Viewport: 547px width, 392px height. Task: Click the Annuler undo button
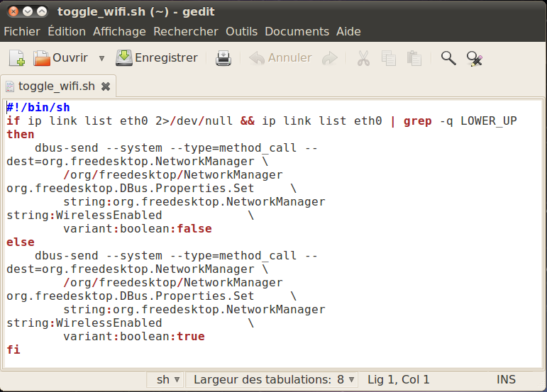[x=280, y=58]
